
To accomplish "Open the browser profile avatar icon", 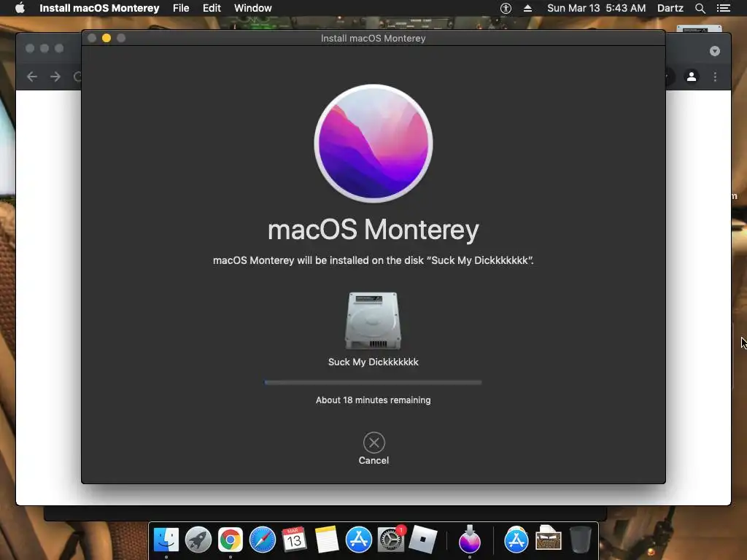I will 692,76.
